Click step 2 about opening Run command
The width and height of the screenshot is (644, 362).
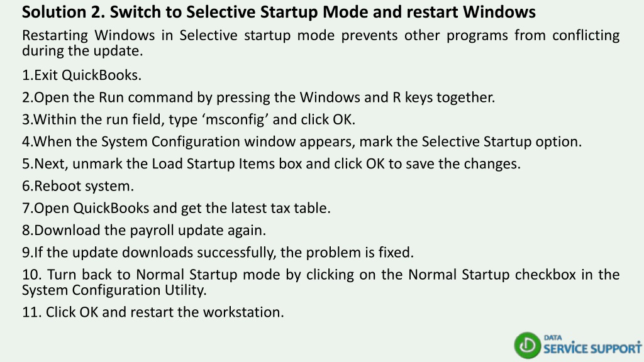[x=258, y=97]
